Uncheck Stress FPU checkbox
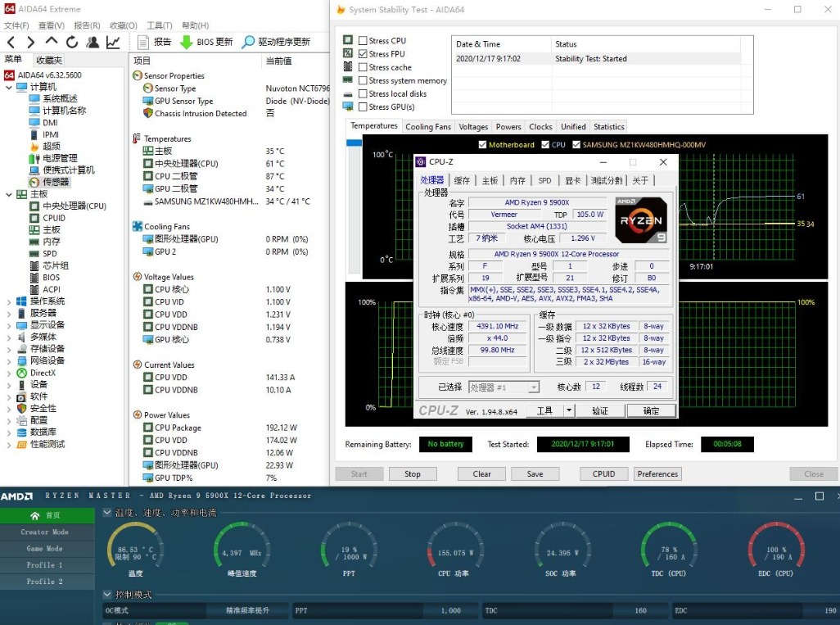 tap(363, 54)
